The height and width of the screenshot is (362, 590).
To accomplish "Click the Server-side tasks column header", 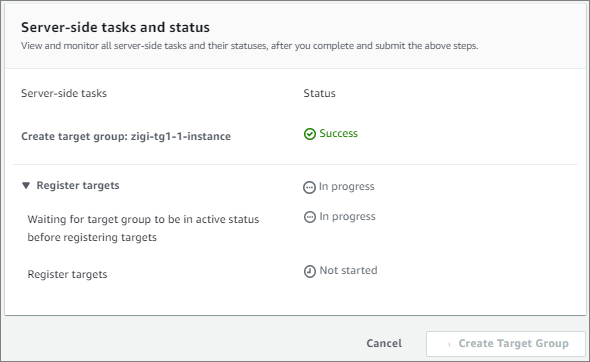I will pos(64,93).
